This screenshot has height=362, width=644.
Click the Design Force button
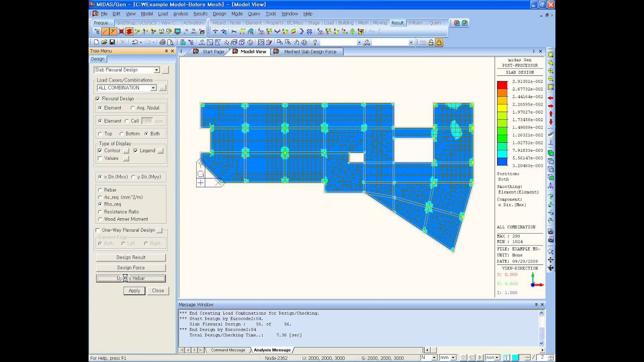(x=131, y=268)
